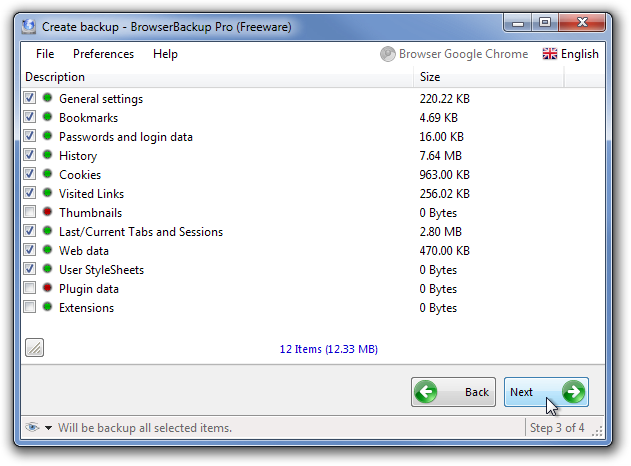
Task: Uncheck the General settings checkbox
Action: point(29,98)
